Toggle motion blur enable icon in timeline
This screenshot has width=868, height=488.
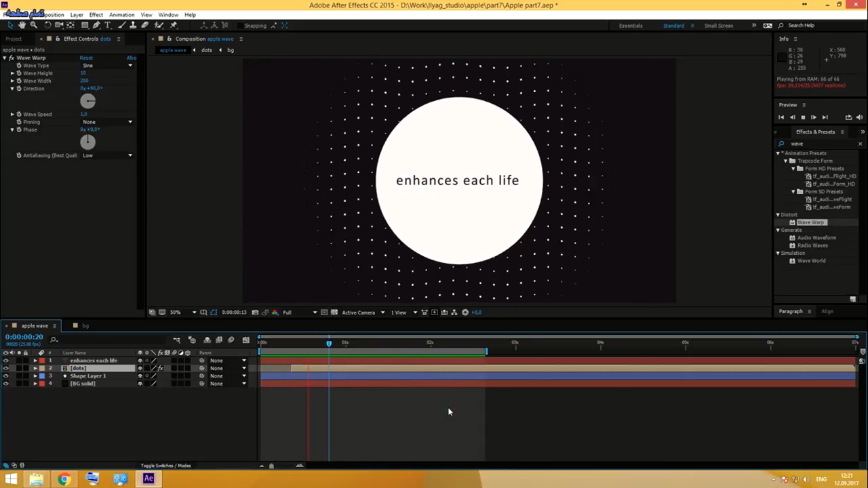coord(231,340)
